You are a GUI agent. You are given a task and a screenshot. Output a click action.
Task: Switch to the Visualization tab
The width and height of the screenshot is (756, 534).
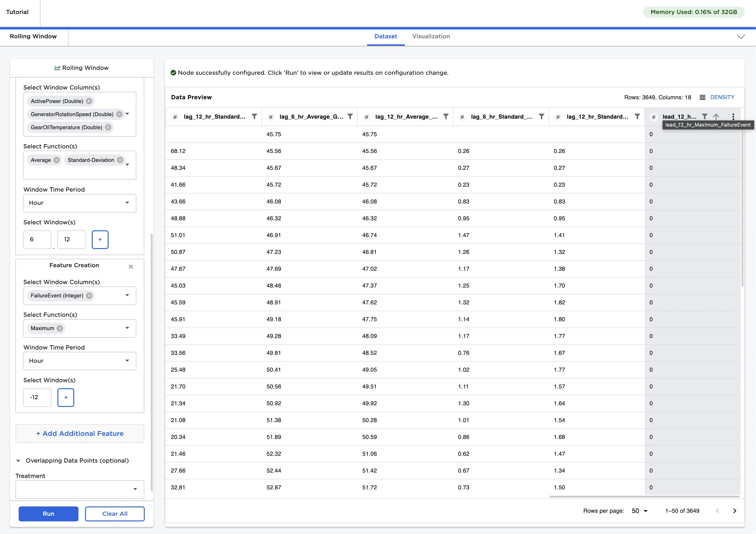pyautogui.click(x=431, y=36)
